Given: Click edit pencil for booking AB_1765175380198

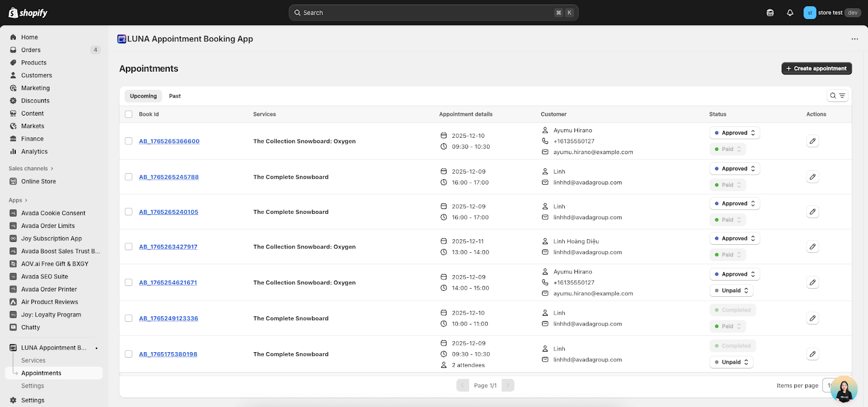Looking at the screenshot, I should [x=812, y=354].
